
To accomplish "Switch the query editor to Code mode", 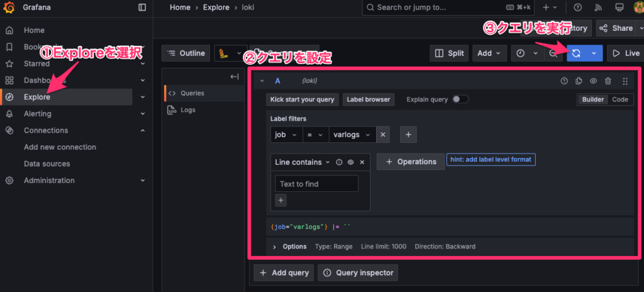I will coord(619,99).
